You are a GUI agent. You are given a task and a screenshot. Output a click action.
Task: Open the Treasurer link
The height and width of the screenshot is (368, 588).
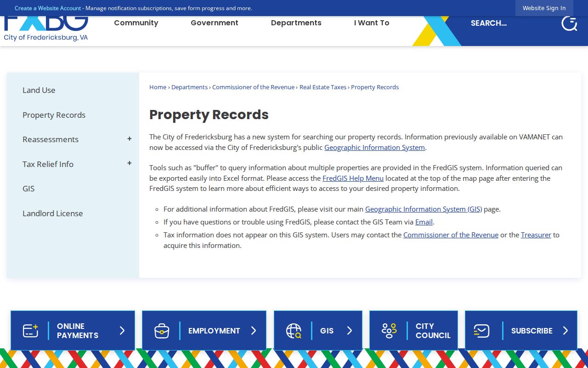[x=536, y=235]
